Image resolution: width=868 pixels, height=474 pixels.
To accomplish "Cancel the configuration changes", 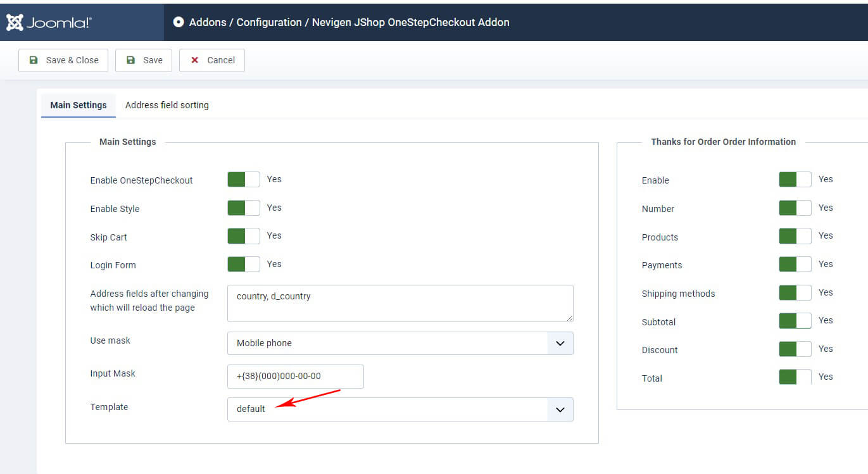I will click(212, 60).
